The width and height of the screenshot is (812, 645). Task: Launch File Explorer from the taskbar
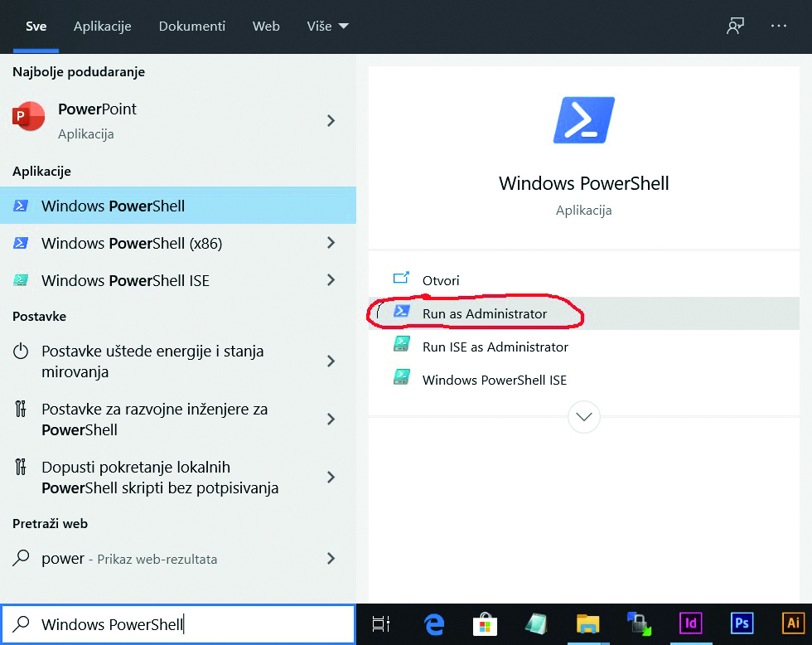tap(587, 623)
